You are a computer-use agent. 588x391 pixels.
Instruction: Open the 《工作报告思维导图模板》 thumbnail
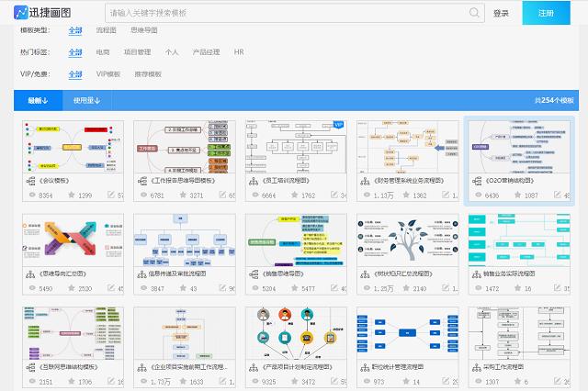(x=185, y=147)
